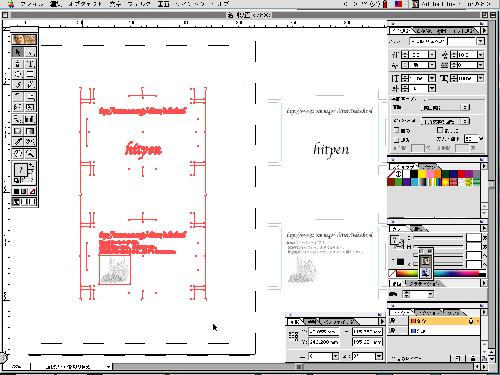Open the rotation angle dropdown in Transform panel
The width and height of the screenshot is (500, 375).
tap(379, 356)
